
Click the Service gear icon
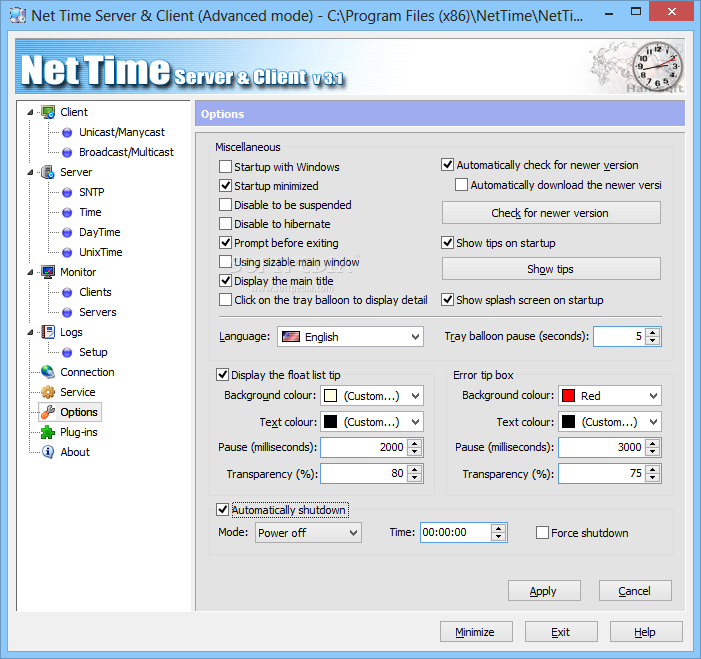click(x=48, y=392)
